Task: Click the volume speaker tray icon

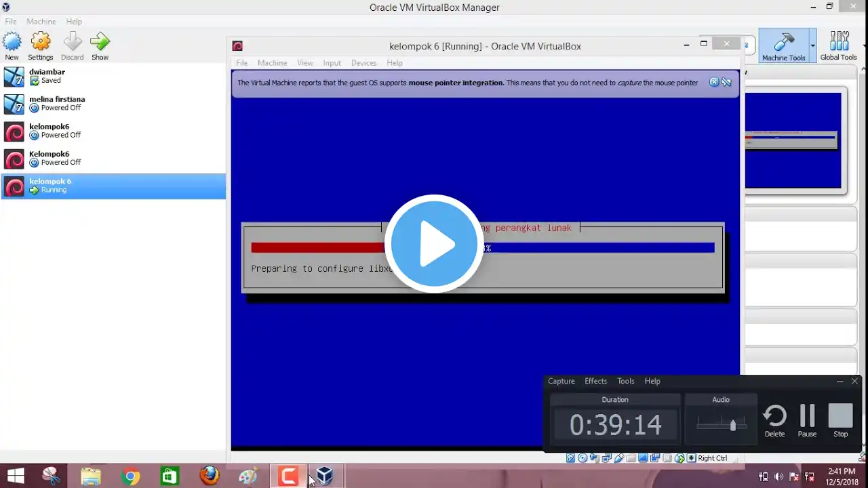Action: point(778,476)
